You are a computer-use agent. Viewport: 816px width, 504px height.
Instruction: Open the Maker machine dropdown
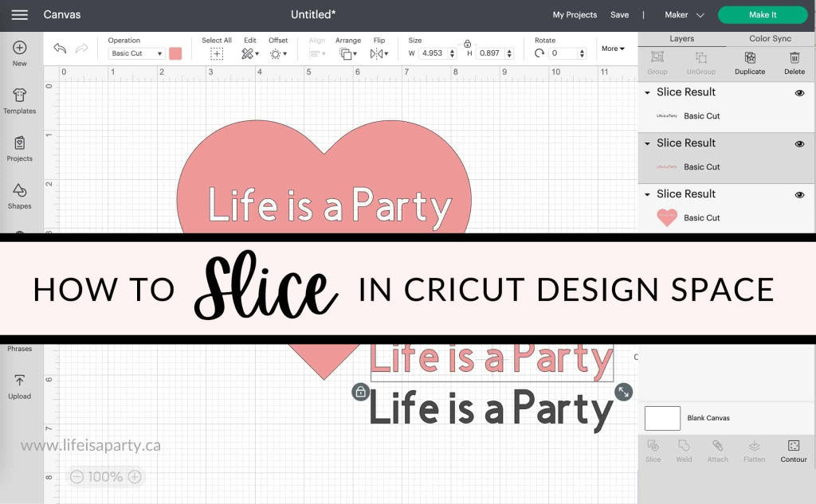681,14
